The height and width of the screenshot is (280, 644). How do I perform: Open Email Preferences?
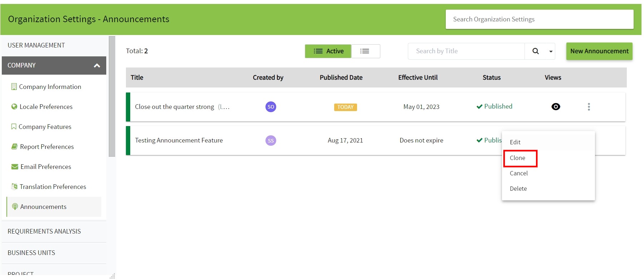tap(46, 167)
